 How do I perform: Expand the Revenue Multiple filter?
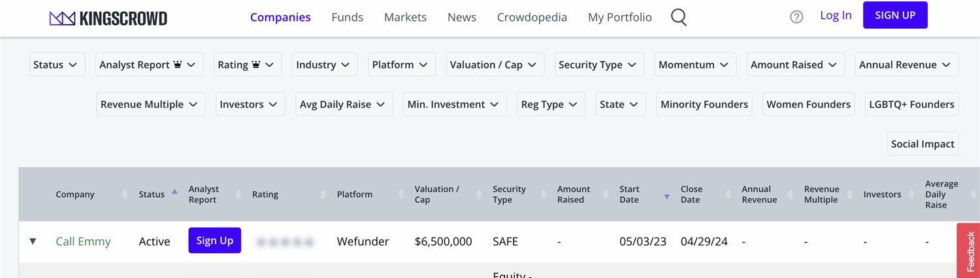click(151, 104)
